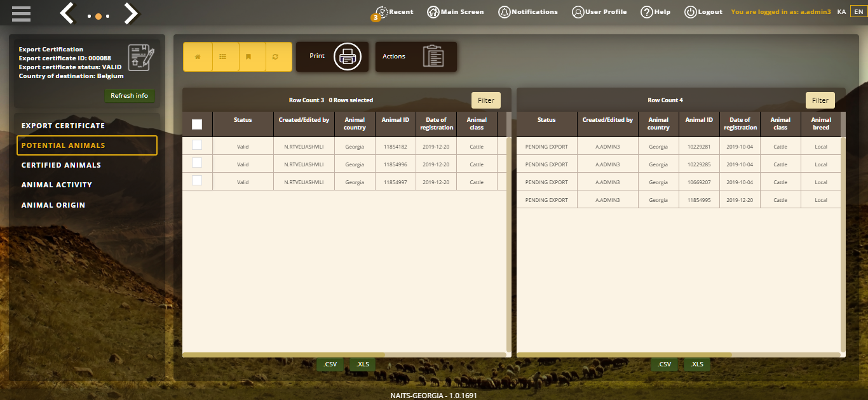Export left table as .CSV
Viewport: 868px width, 400px height.
[330, 364]
